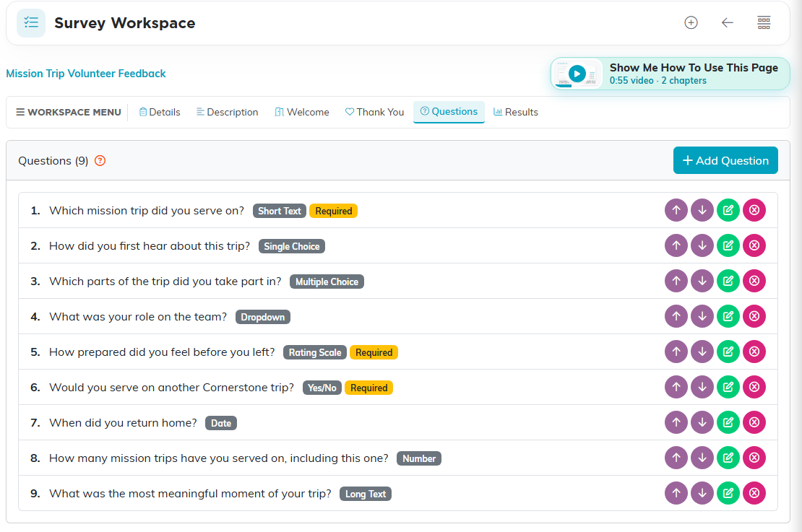The image size is (802, 532).
Task: Delete question 9 'most meaningful moment'
Action: pos(754,492)
